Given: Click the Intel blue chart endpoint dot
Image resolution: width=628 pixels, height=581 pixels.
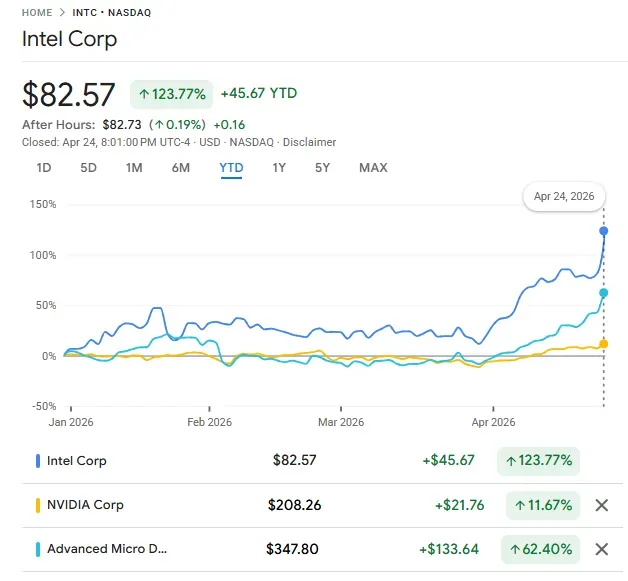Looking at the screenshot, I should tap(604, 231).
